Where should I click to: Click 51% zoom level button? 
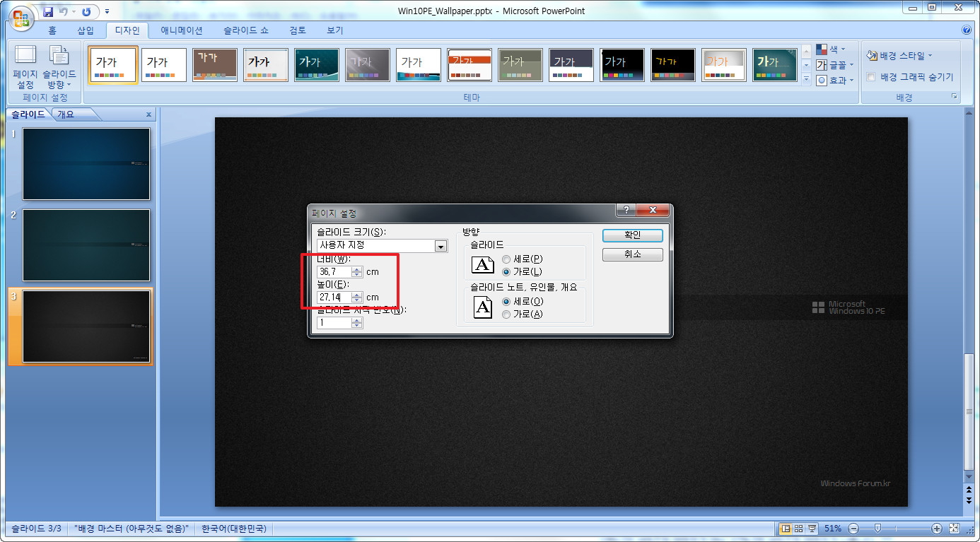[832, 529]
